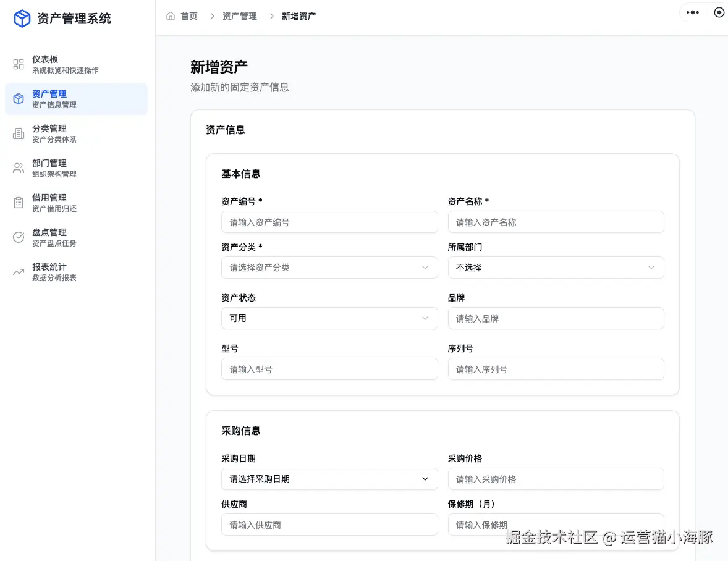The width and height of the screenshot is (728, 561).
Task: Select 资产管理 in the sidebar
Action: click(x=76, y=99)
